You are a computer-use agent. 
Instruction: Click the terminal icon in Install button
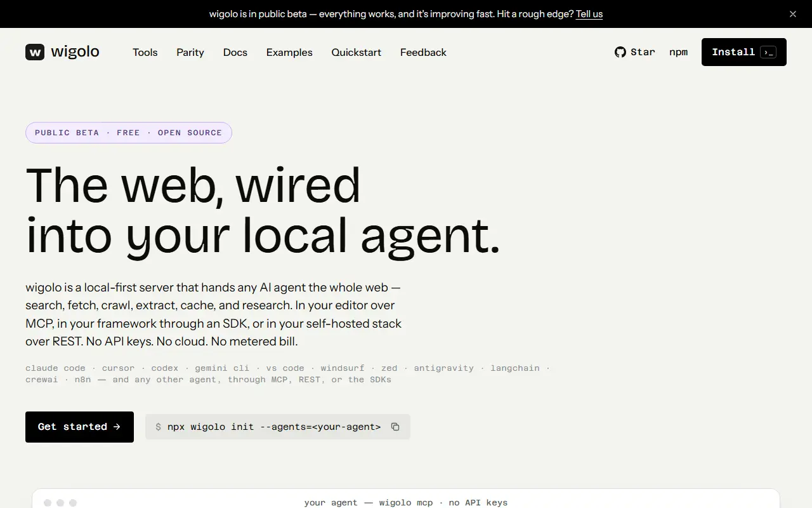[768, 52]
